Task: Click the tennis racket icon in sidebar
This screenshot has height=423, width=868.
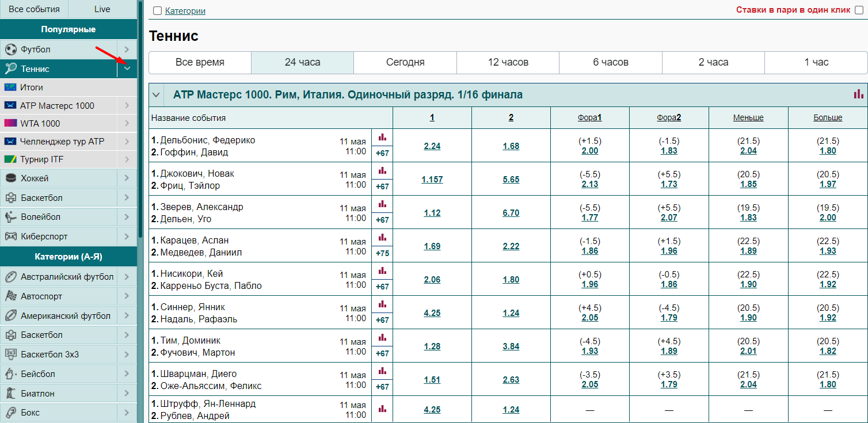Action: [10, 68]
